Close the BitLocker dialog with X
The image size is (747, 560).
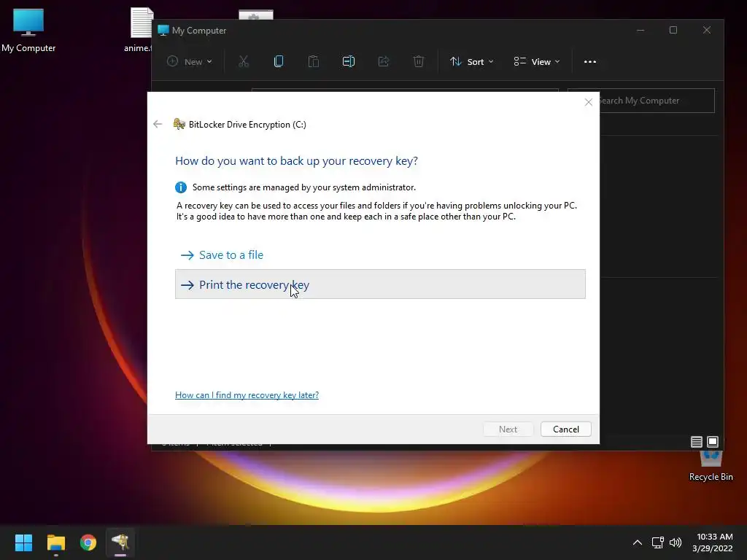(589, 102)
